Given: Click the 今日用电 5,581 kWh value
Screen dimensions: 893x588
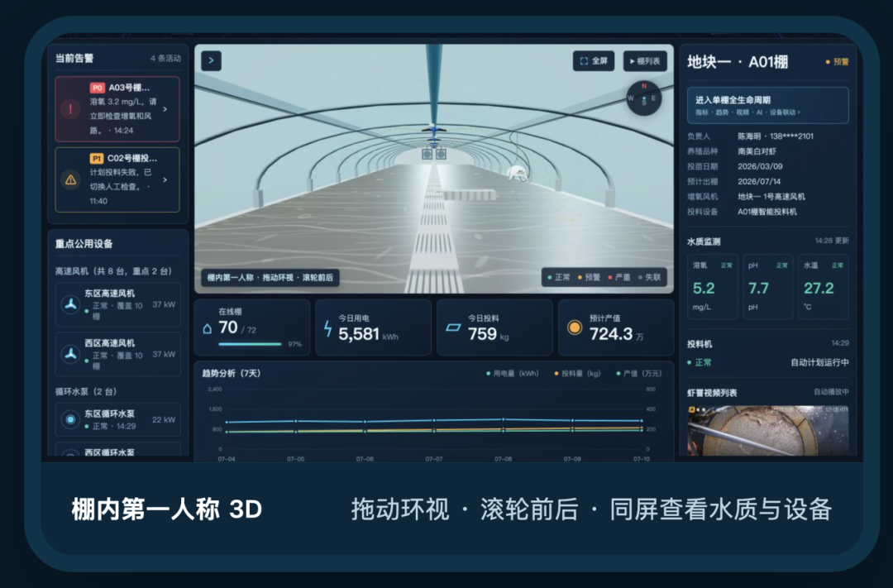Looking at the screenshot, I should [368, 334].
